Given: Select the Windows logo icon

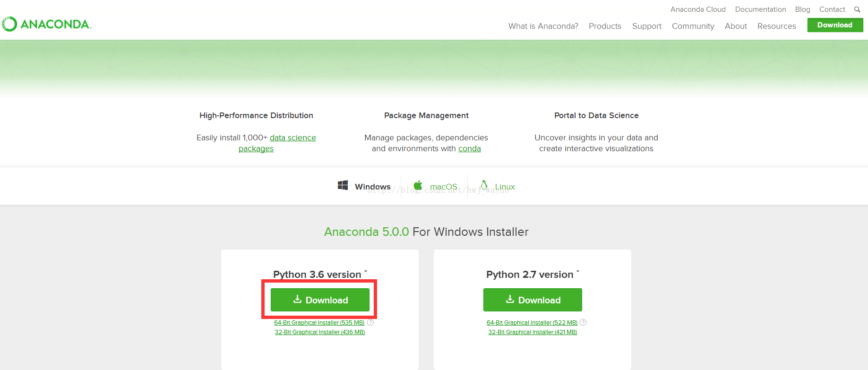Looking at the screenshot, I should pyautogui.click(x=343, y=185).
